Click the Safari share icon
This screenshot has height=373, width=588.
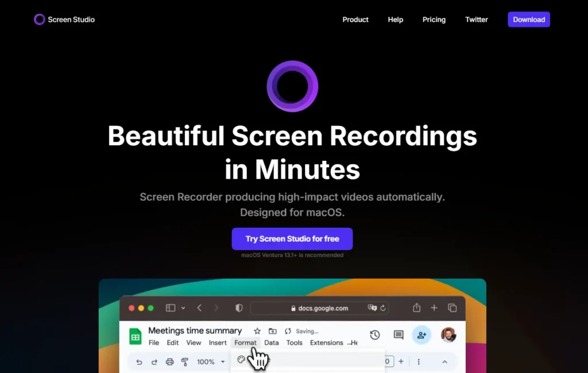tap(417, 307)
